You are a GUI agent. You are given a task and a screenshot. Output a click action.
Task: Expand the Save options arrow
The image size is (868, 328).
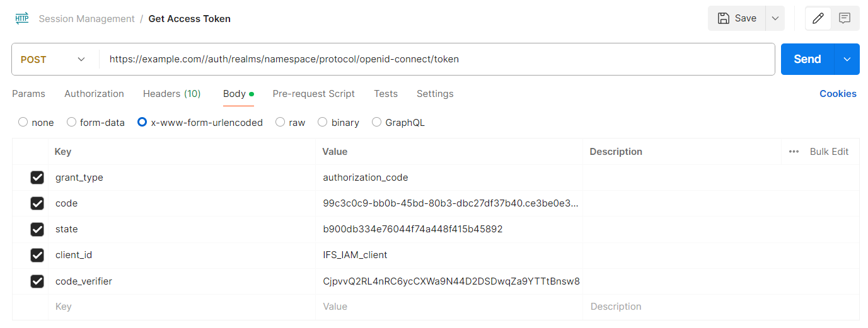pyautogui.click(x=775, y=18)
